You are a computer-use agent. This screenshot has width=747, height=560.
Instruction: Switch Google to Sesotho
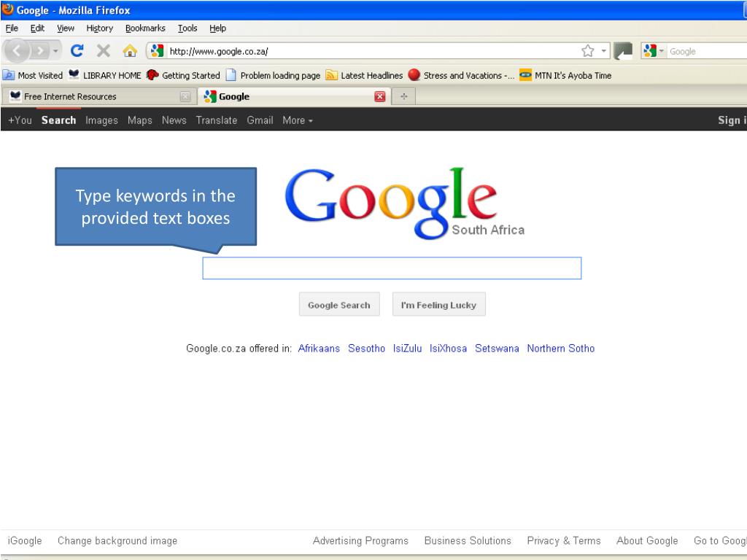[x=366, y=348]
